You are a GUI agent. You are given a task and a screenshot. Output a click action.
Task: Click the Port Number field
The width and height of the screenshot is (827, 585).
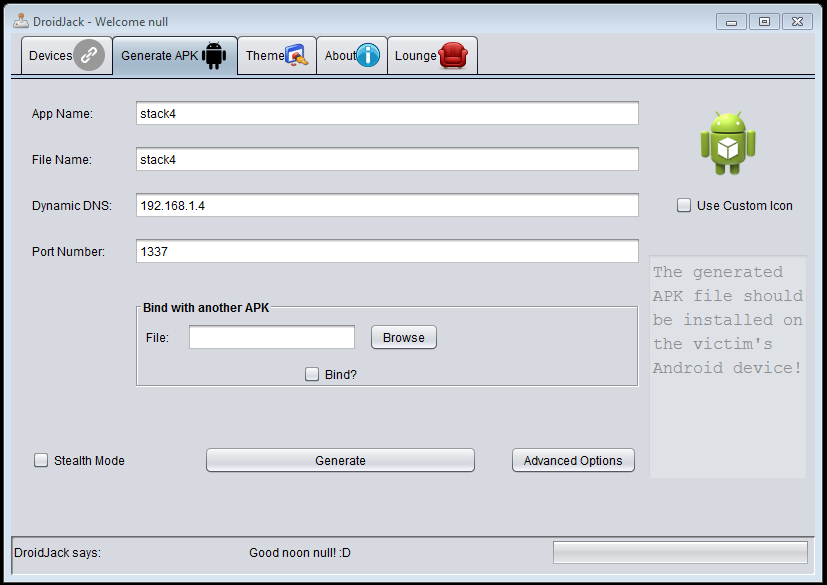coord(387,251)
